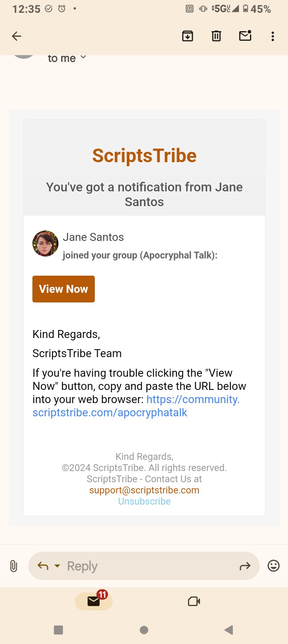Expand recipient details next to "to me"
This screenshot has height=644, width=288.
click(x=83, y=58)
